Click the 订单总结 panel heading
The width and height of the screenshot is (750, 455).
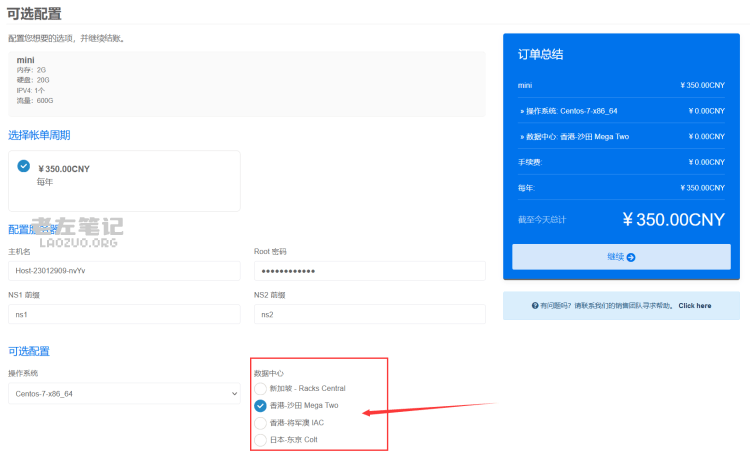point(540,54)
